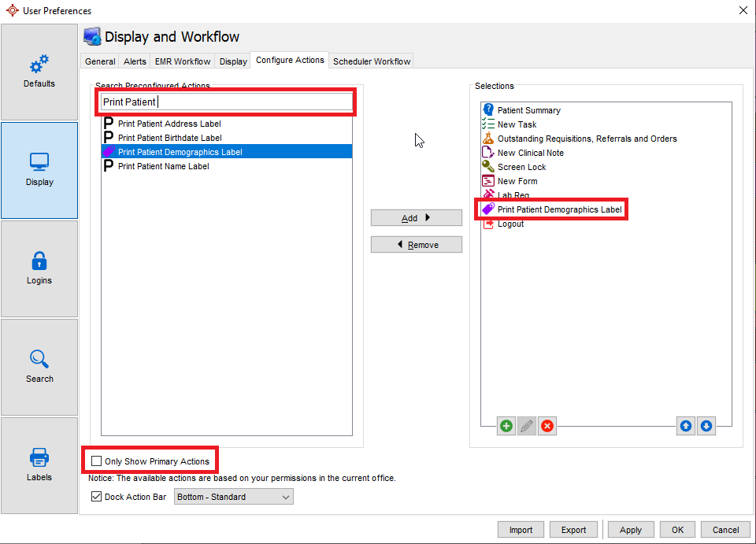Enable Only Show Primary Actions checkbox
Screen dimensions: 756x544
(97, 461)
